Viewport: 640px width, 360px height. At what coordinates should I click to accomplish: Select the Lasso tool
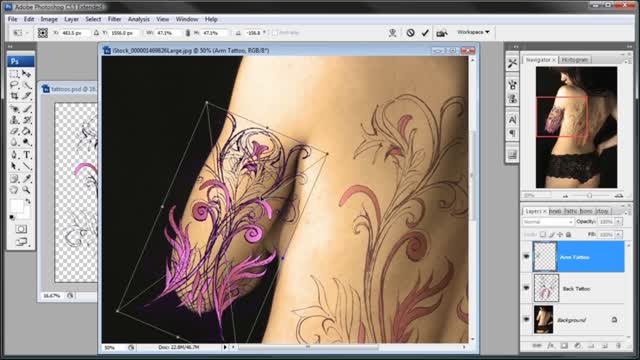click(14, 85)
